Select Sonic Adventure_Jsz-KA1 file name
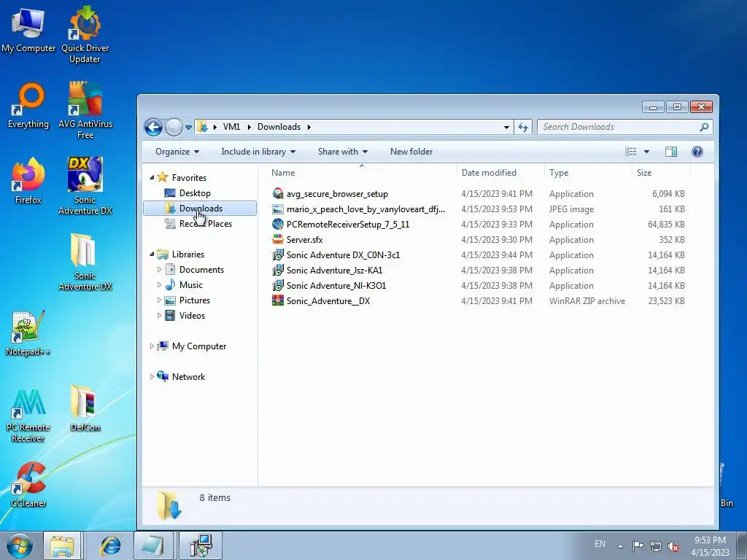Viewport: 747px width, 560px height. [x=334, y=271]
